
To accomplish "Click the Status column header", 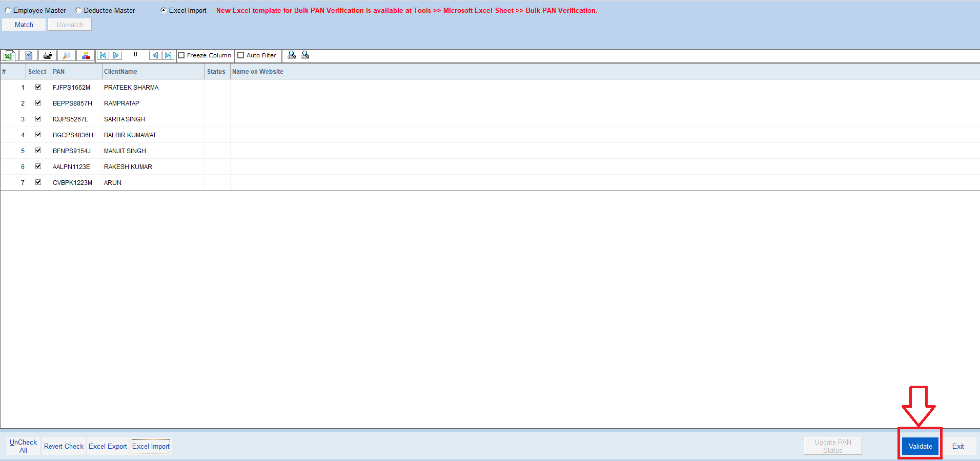I will click(x=217, y=72).
